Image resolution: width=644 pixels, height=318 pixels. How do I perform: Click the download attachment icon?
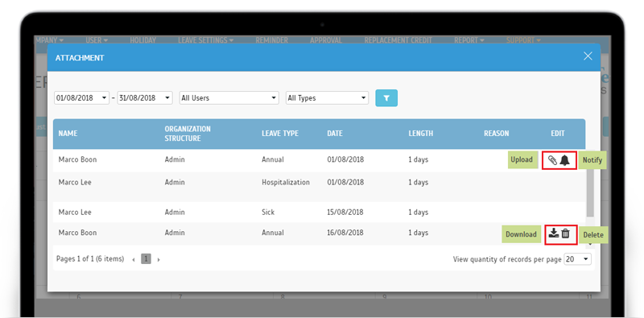pyautogui.click(x=554, y=233)
